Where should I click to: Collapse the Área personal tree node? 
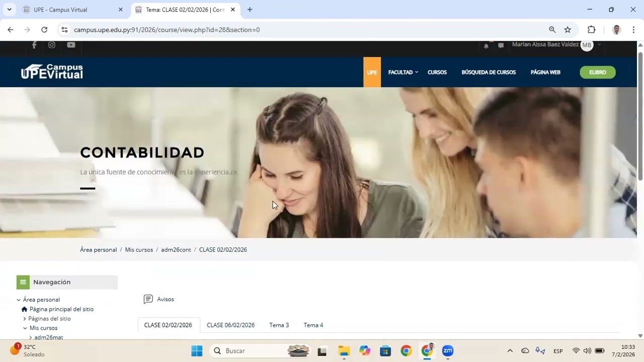pos(19,300)
